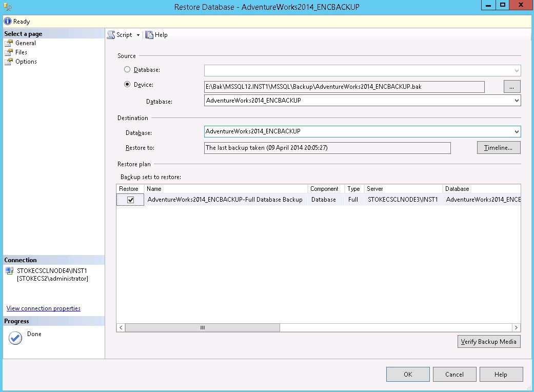Click the Database column header in grid
534x392 pixels.
[x=482, y=189]
